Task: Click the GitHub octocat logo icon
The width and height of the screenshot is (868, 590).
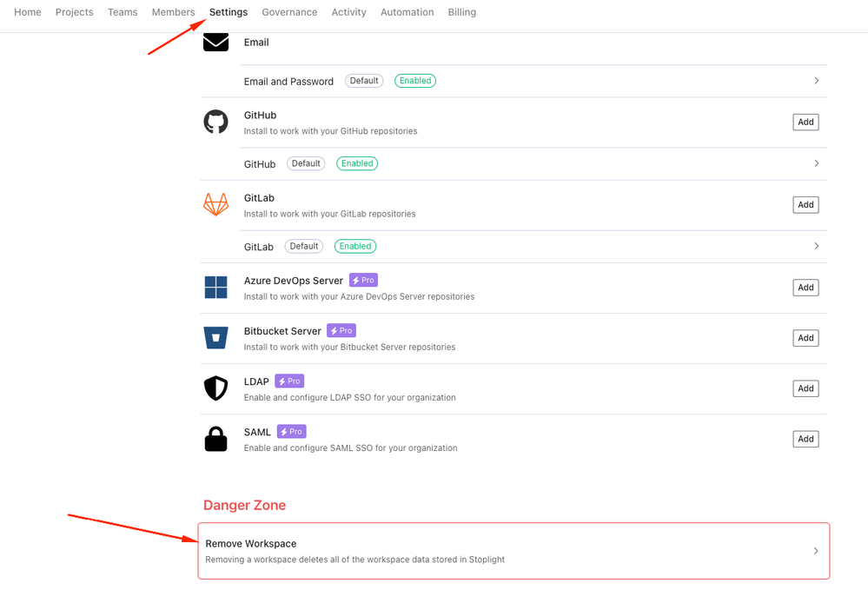Action: pos(215,122)
